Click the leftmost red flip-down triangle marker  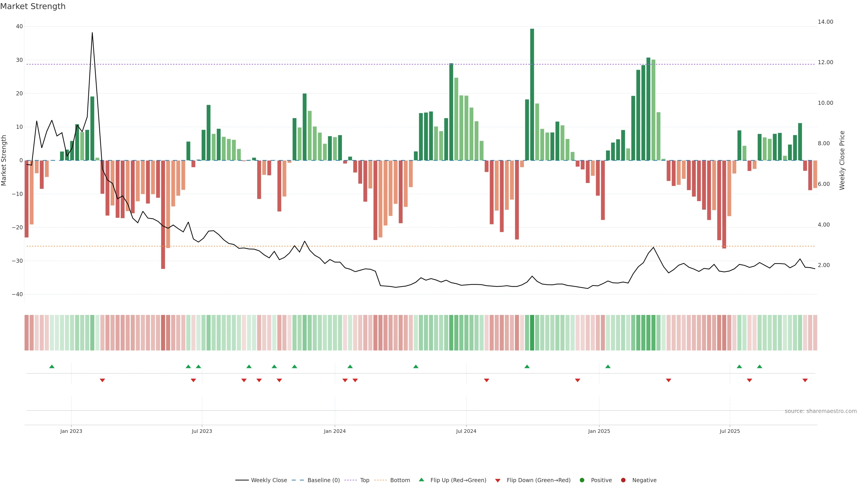click(102, 380)
